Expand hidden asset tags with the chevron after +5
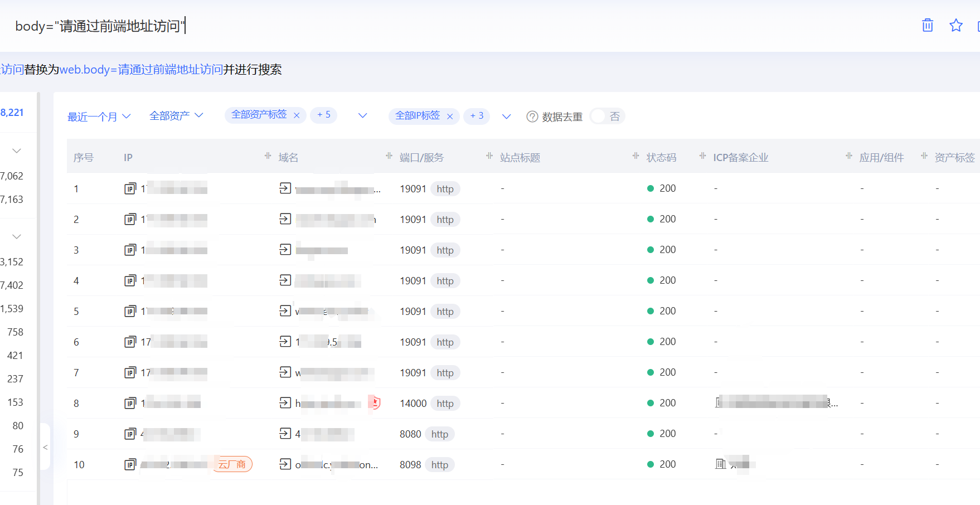Viewport: 980px width, 505px height. [362, 115]
